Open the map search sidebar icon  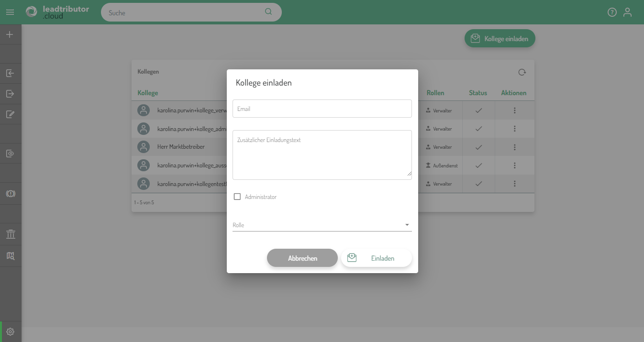pos(10,256)
